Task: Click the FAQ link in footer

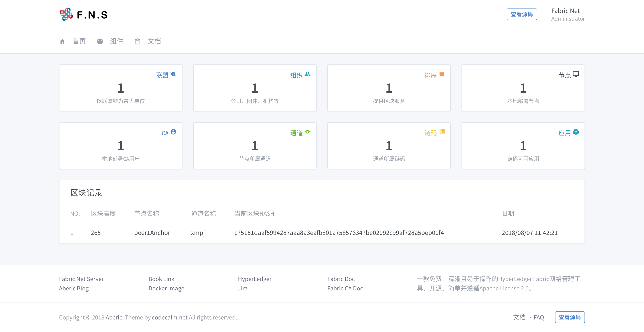Action: pyautogui.click(x=538, y=317)
